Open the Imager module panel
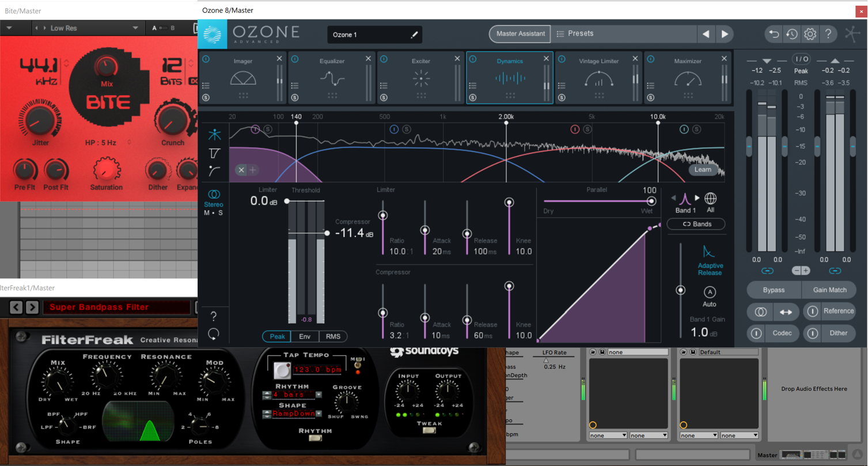This screenshot has width=868, height=466. coord(242,78)
